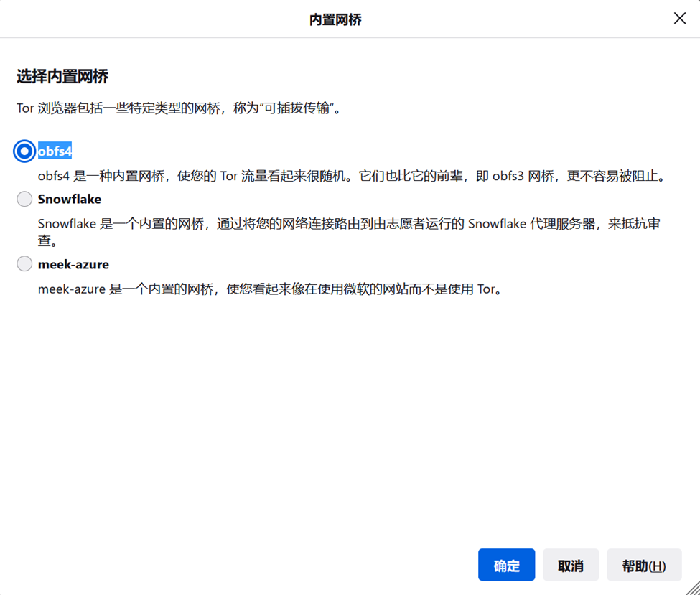This screenshot has width=700, height=595.
Task: Close the 内置网桥 dialog with X
Action: [679, 18]
